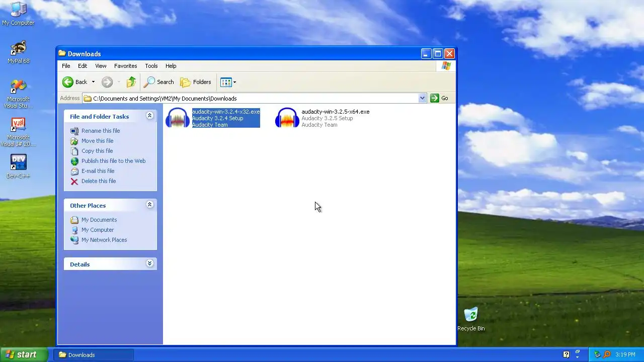
Task: Click Downloads taskbar button
Action: 94,354
